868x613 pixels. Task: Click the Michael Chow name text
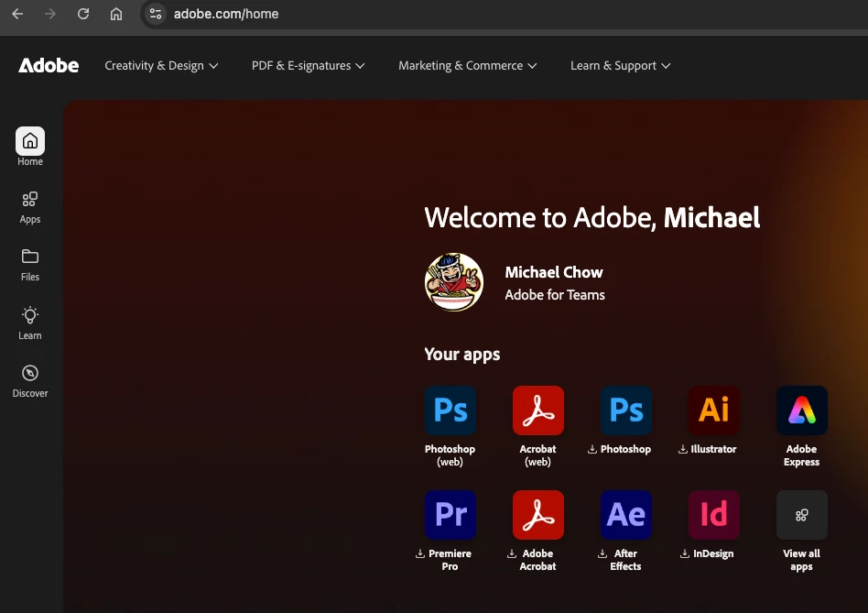(554, 272)
